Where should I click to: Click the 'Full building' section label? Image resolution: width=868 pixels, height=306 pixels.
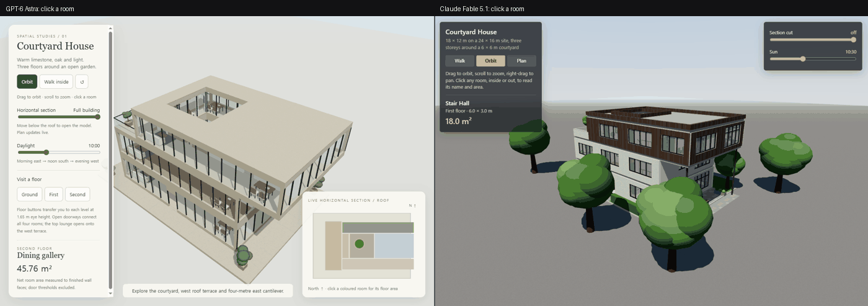tap(87, 110)
